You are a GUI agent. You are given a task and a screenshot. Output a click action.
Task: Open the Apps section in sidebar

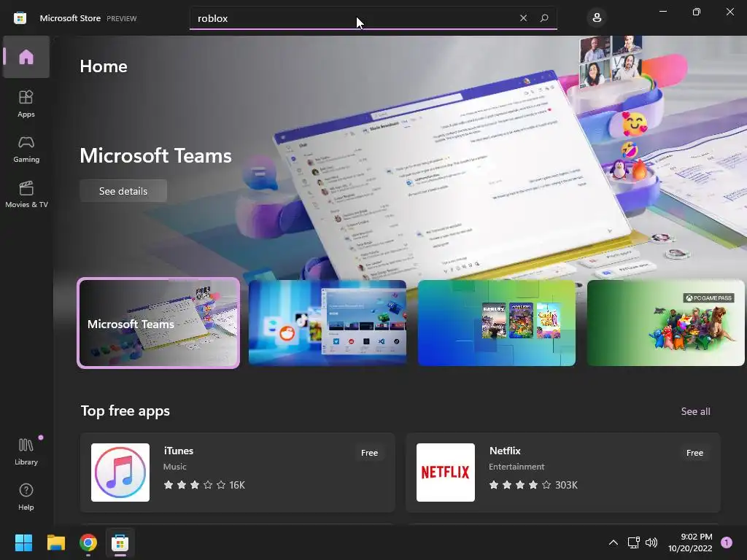[26, 104]
